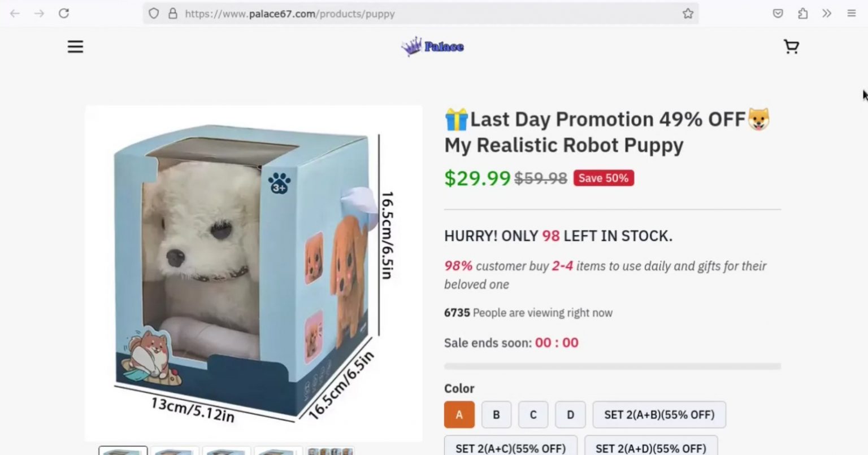Choose the SET 2(A+C) bundle option
This screenshot has width=868, height=455.
coord(510,448)
